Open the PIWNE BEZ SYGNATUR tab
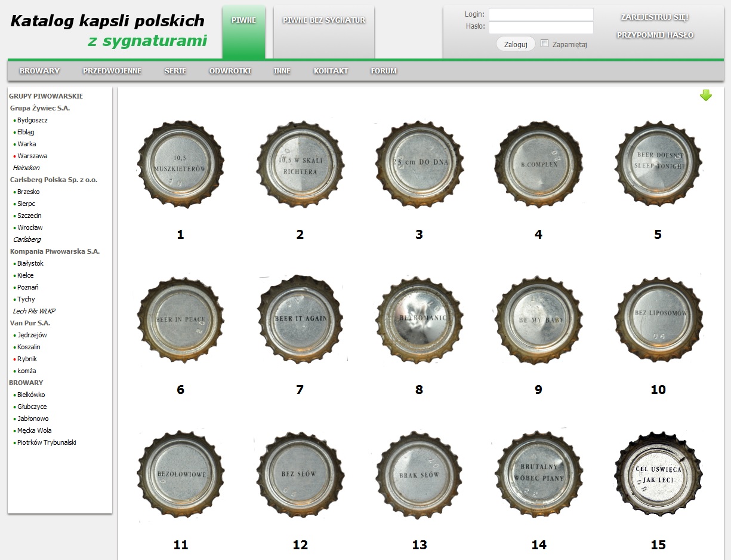The width and height of the screenshot is (731, 560). point(324,20)
